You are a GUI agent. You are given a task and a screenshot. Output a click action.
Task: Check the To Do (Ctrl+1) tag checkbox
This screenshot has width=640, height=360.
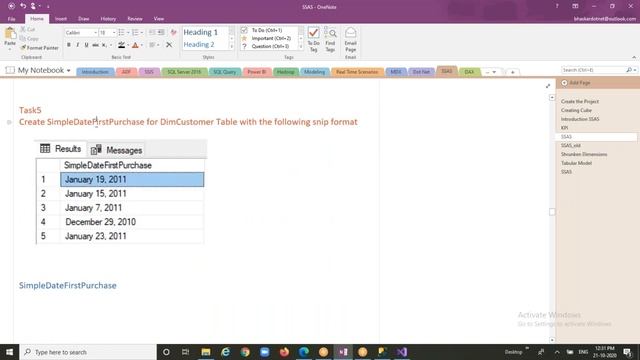point(244,30)
